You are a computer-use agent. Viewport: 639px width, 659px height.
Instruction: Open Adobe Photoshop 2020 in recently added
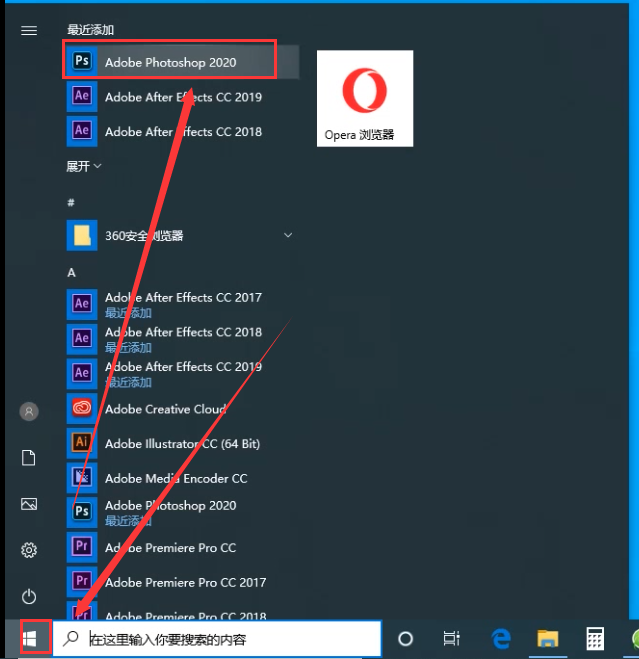pos(182,62)
